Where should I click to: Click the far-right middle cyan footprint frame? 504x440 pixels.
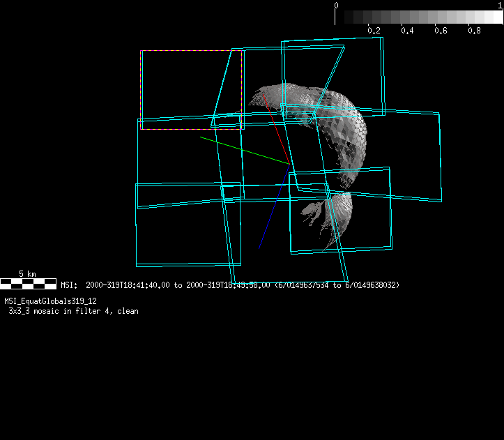[441, 157]
